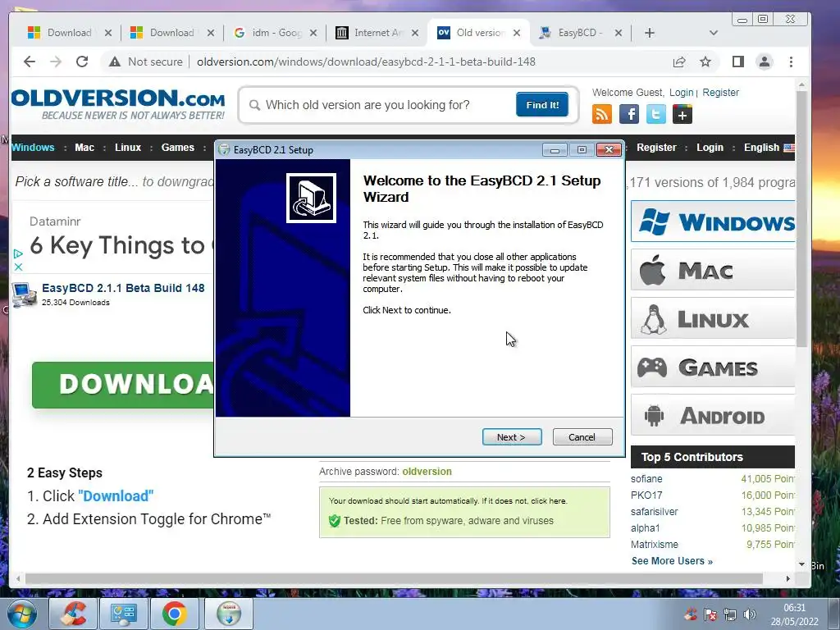This screenshot has height=630, width=840.
Task: Click Register in the black nav bar
Action: click(x=656, y=148)
